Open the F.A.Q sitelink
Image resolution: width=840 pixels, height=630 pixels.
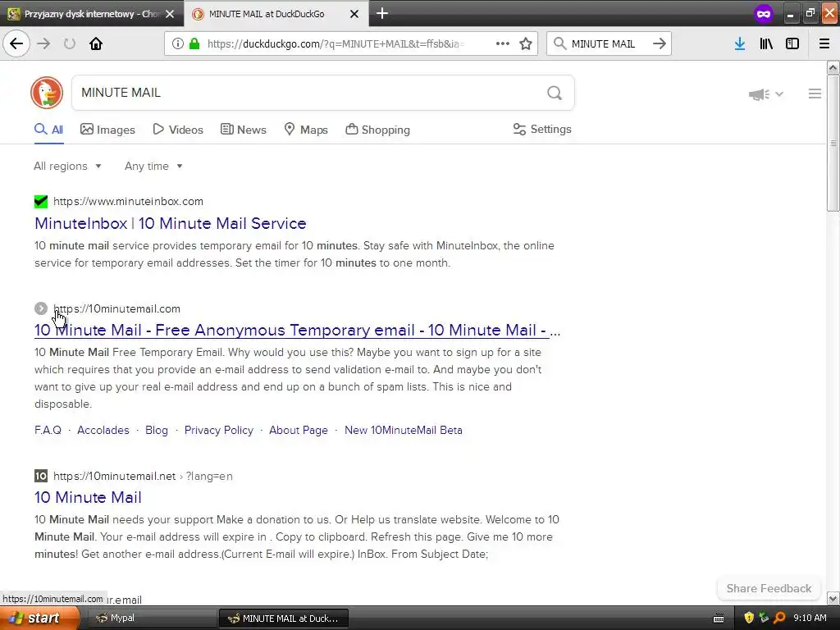click(48, 430)
